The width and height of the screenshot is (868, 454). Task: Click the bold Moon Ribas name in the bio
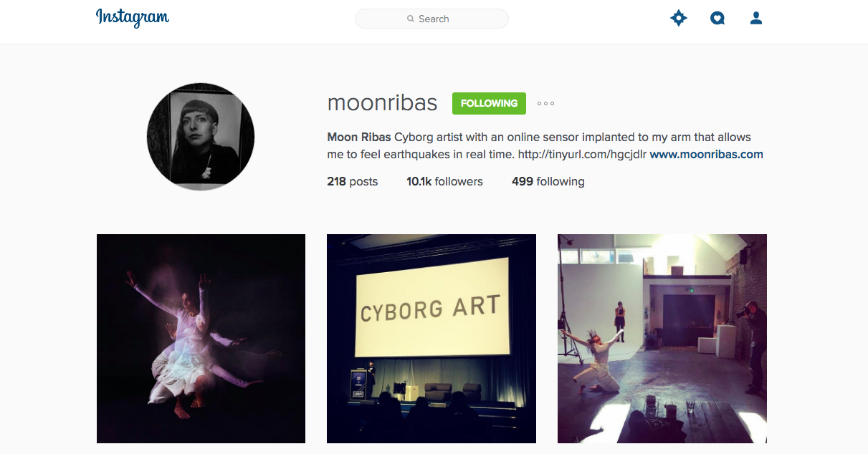359,137
